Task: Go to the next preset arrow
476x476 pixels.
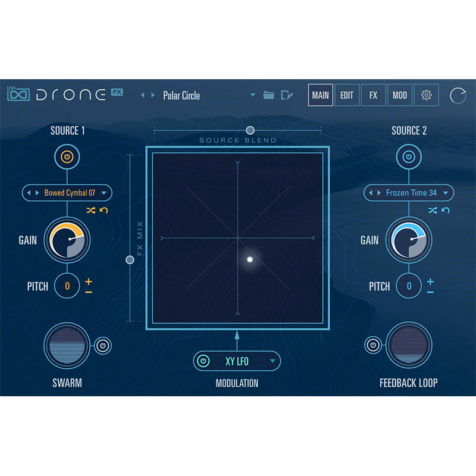Action: click(x=153, y=95)
